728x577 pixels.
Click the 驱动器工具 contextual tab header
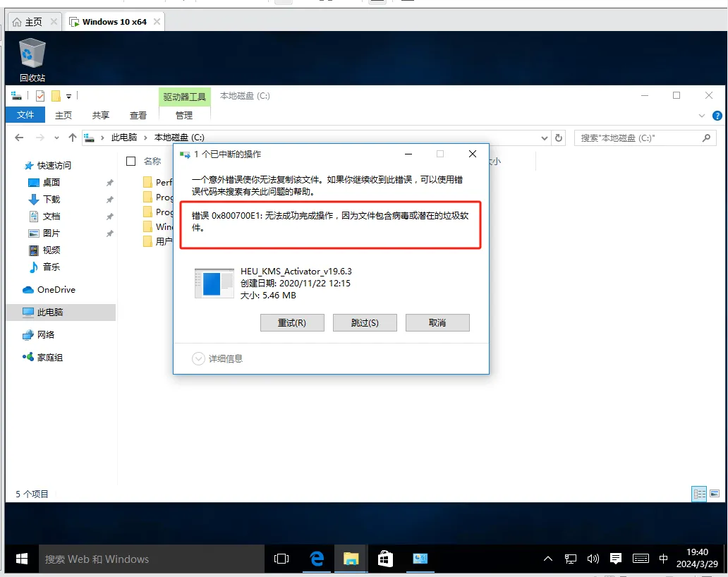click(x=184, y=97)
